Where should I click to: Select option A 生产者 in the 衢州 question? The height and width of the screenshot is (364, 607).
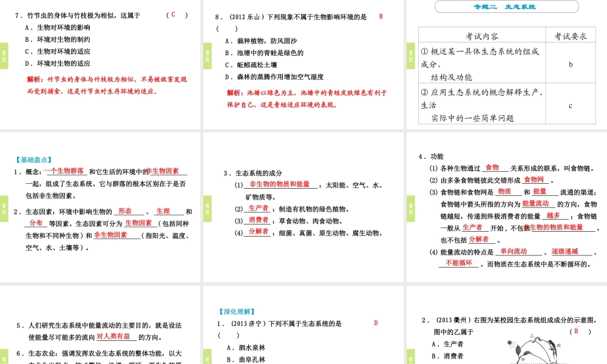coord(447,344)
